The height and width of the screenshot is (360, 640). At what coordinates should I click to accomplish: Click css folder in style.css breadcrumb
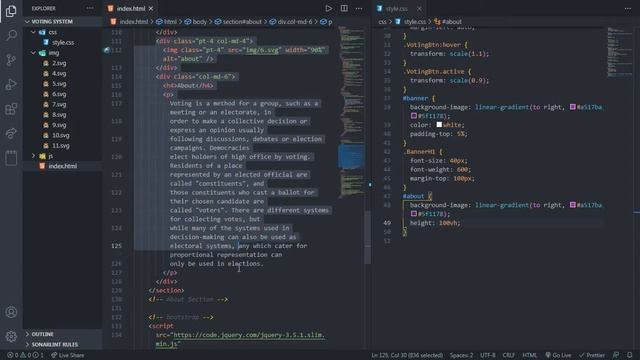(x=382, y=22)
